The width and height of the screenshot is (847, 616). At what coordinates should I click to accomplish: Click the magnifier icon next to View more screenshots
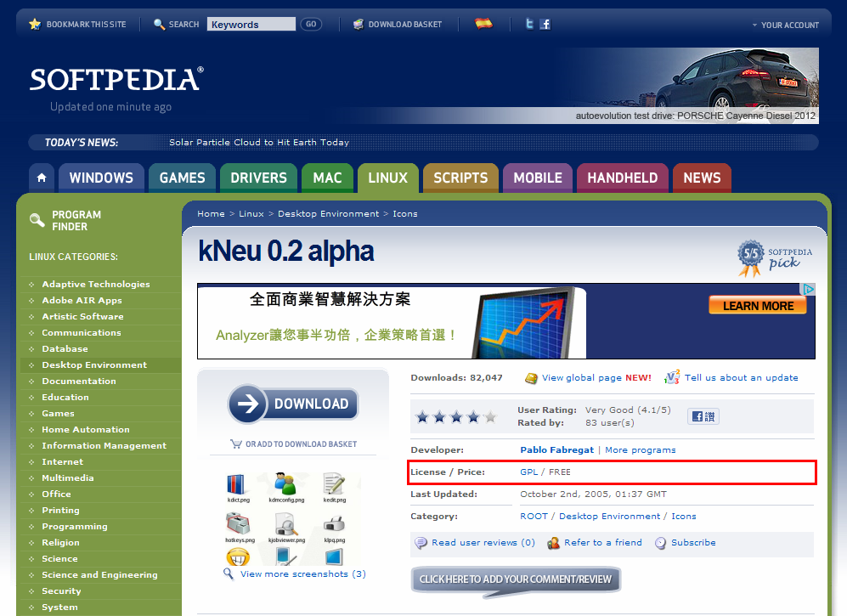point(229,574)
